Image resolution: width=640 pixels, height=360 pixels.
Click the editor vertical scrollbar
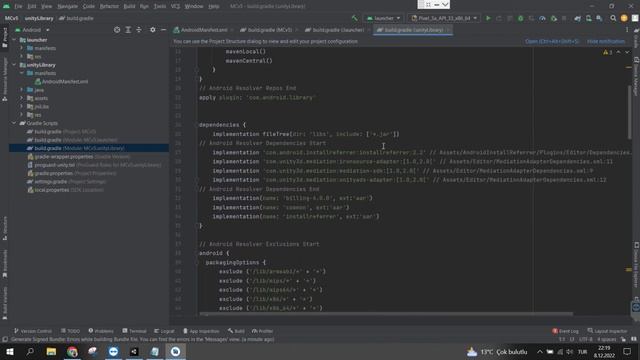pyautogui.click(x=629, y=112)
